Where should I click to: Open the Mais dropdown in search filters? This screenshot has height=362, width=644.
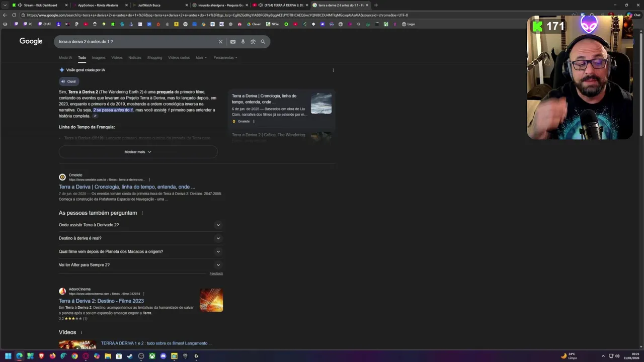(x=201, y=57)
